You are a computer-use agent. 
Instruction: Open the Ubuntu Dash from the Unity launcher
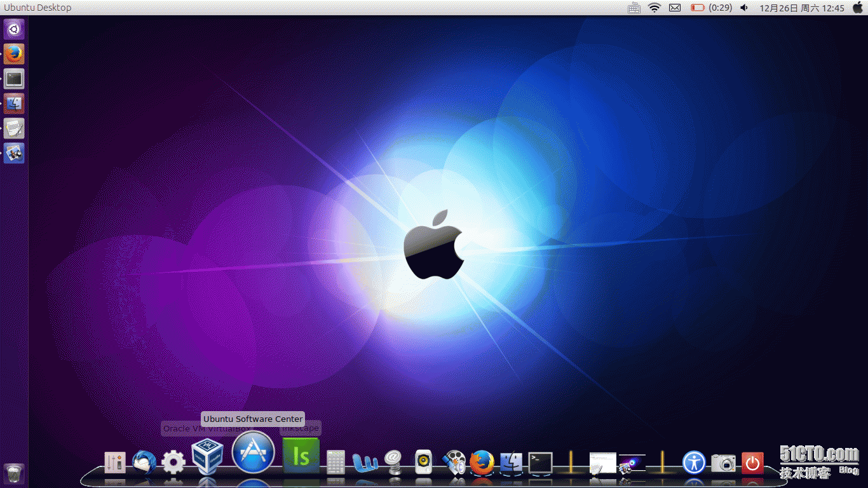pos(14,29)
